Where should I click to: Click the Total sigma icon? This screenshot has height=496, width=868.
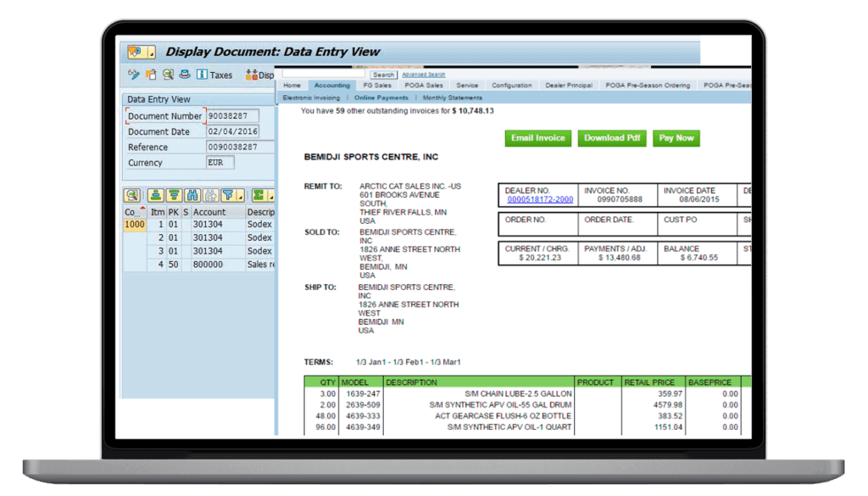click(258, 195)
